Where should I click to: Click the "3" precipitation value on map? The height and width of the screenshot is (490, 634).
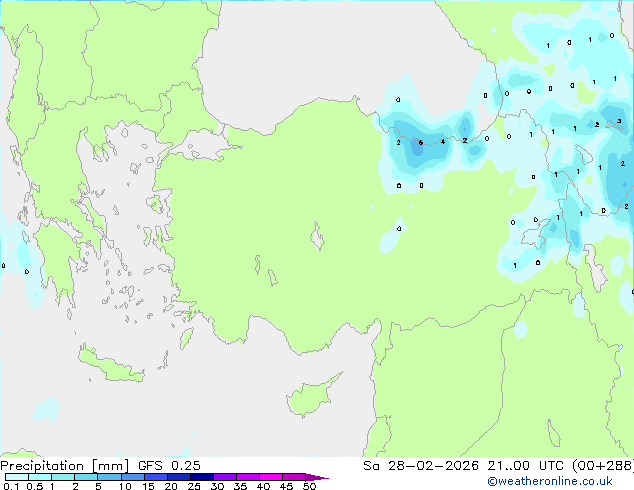pyautogui.click(x=619, y=121)
